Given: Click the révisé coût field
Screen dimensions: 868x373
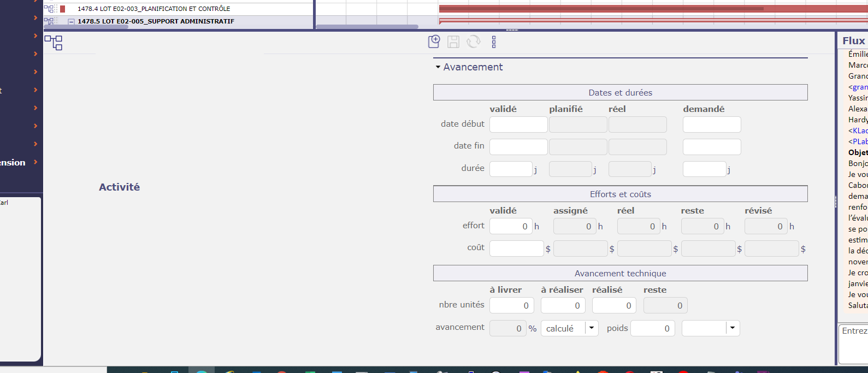Looking at the screenshot, I should tap(771, 248).
